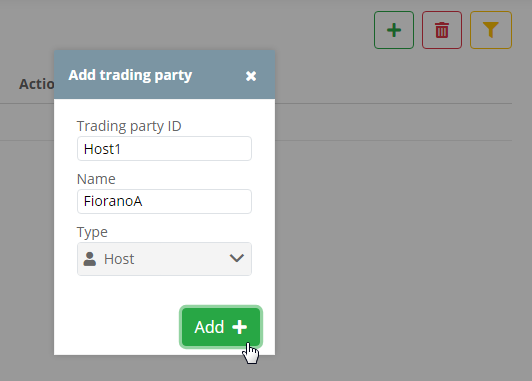532x381 pixels.
Task: Click the Actions column header
Action: coord(37,84)
